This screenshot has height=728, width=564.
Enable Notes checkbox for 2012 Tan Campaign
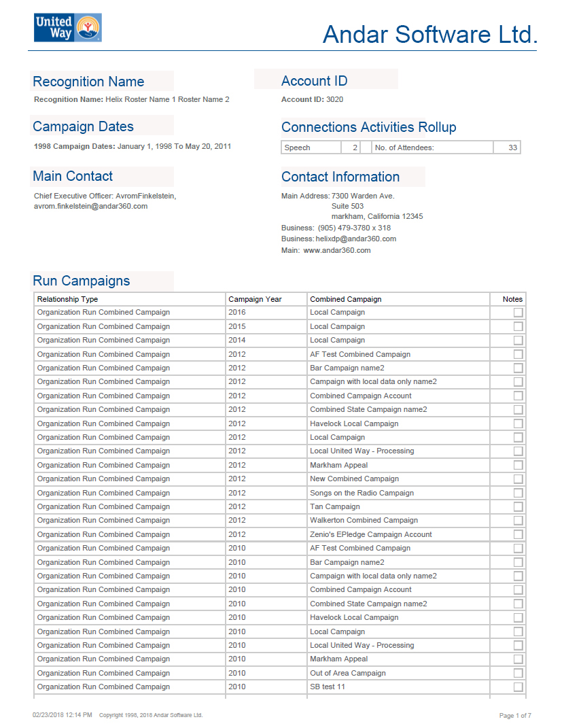click(518, 507)
